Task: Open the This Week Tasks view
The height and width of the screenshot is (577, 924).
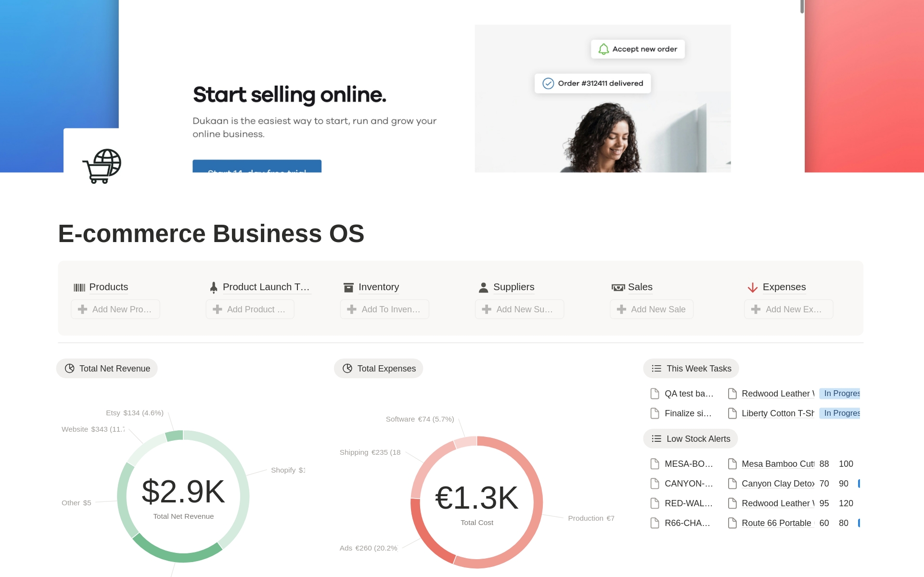Action: (x=691, y=369)
